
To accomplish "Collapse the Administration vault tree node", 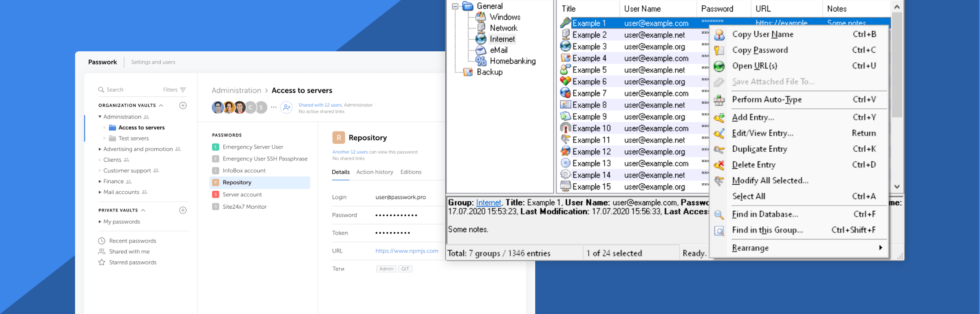I will (100, 117).
